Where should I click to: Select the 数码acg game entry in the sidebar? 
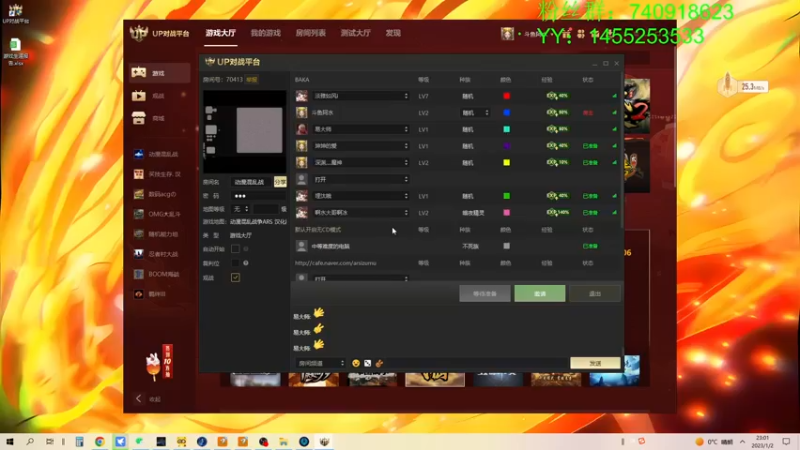tap(157, 194)
